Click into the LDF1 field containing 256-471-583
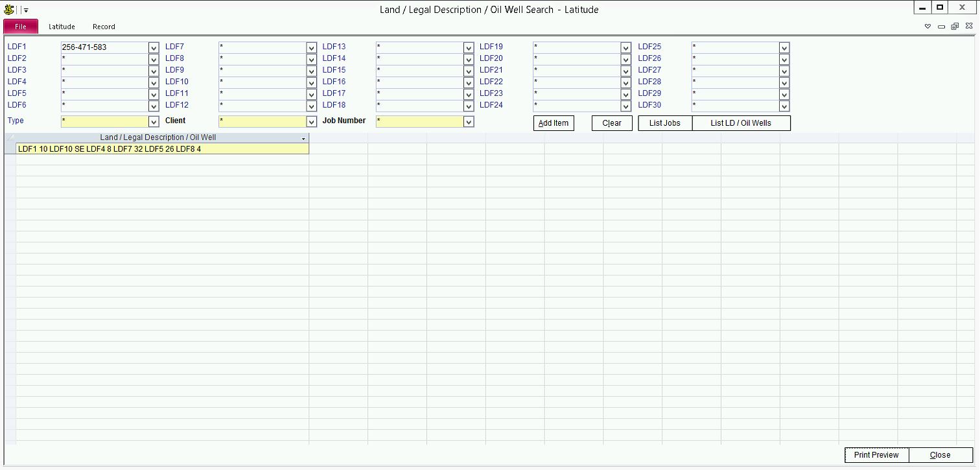 coord(104,47)
